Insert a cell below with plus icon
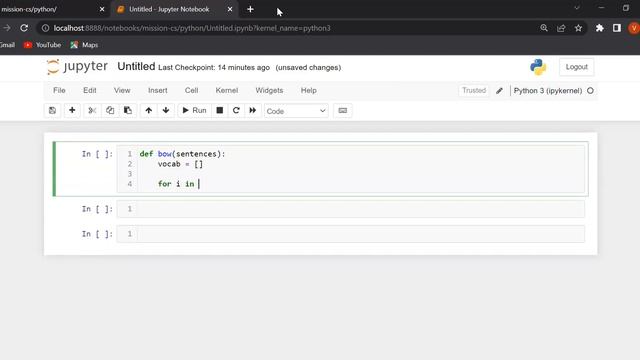640x360 pixels. coord(72,111)
